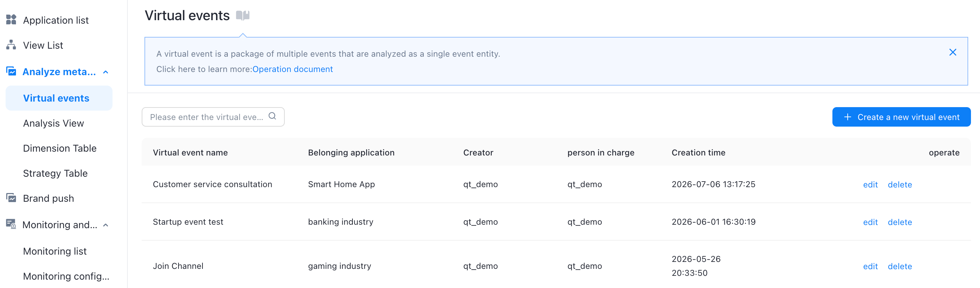
Task: Click the Brand push sidebar icon
Action: 11,198
